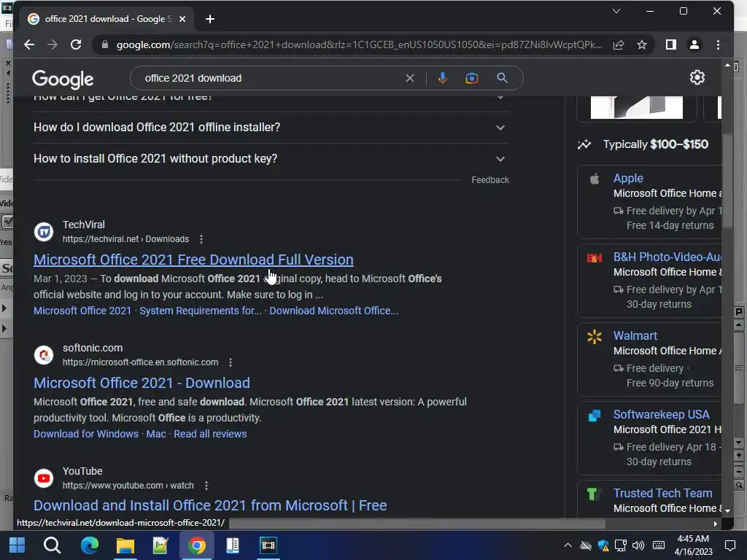Open Microsoft Office 2021 - Download result

pos(142,383)
